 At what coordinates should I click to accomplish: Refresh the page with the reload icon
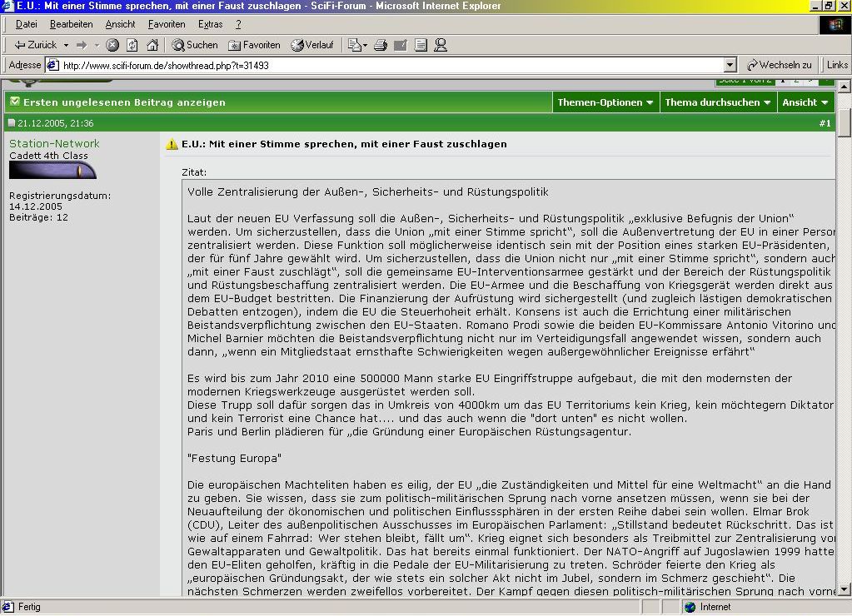coord(132,45)
